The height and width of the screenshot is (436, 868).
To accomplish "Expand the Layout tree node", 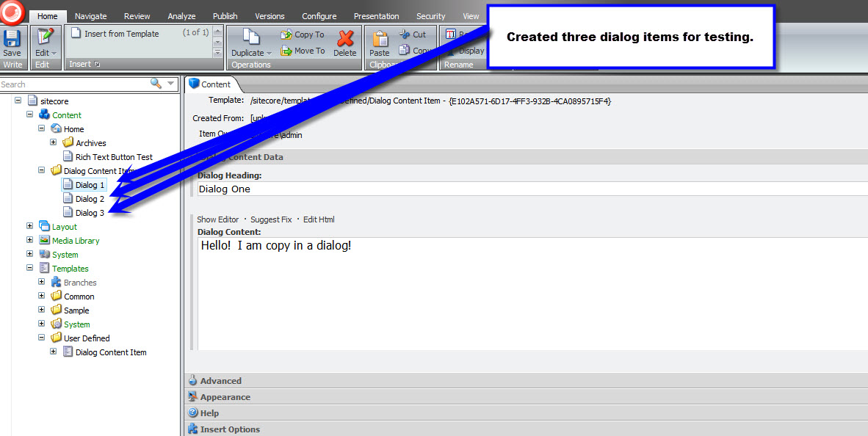I will tap(30, 227).
